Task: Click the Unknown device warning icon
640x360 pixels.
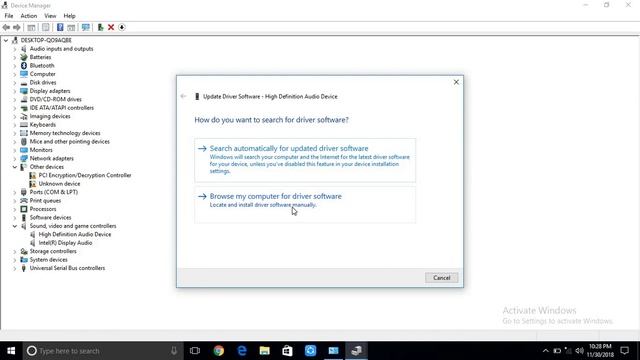Action: click(x=33, y=184)
